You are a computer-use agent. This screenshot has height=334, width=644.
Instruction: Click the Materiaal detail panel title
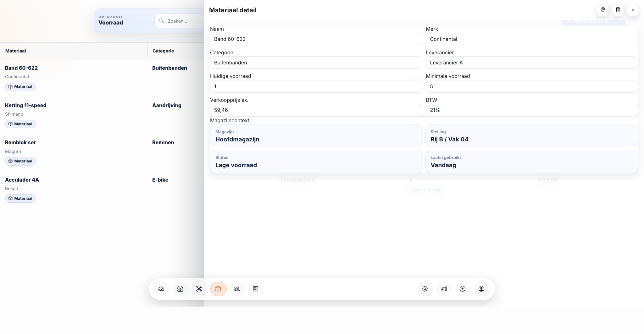[x=233, y=10]
